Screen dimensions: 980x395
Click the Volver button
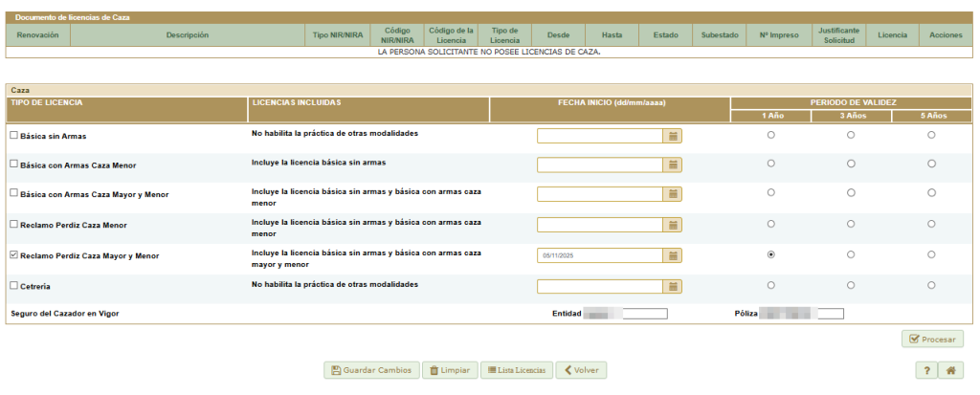point(581,370)
